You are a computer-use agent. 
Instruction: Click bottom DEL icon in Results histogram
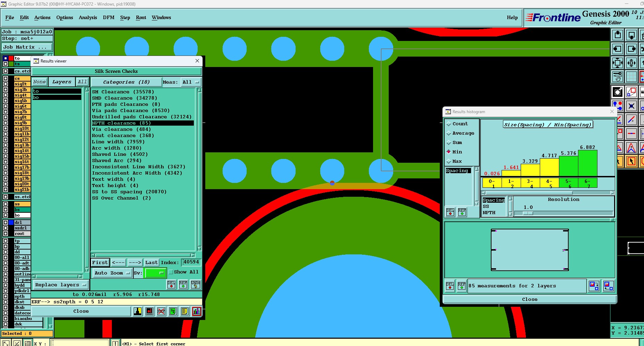(x=450, y=286)
